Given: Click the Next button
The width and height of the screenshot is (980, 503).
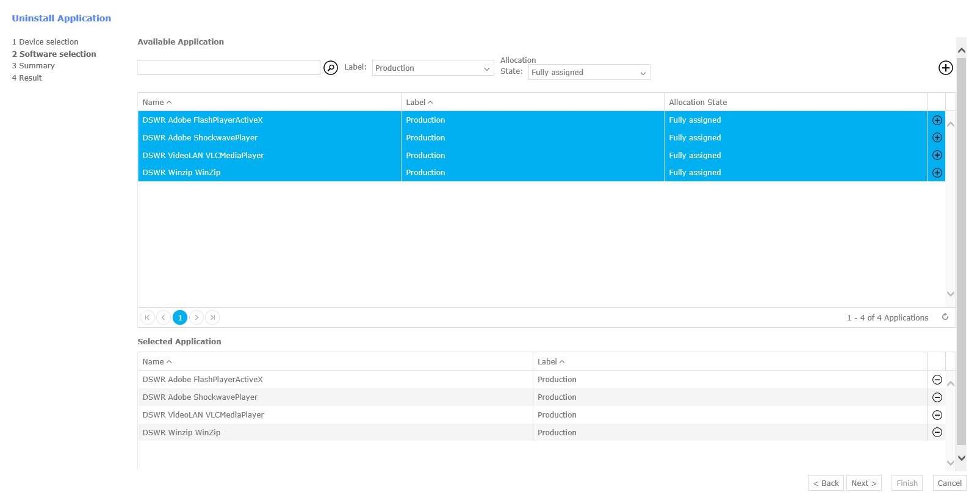Looking at the screenshot, I should (x=863, y=483).
